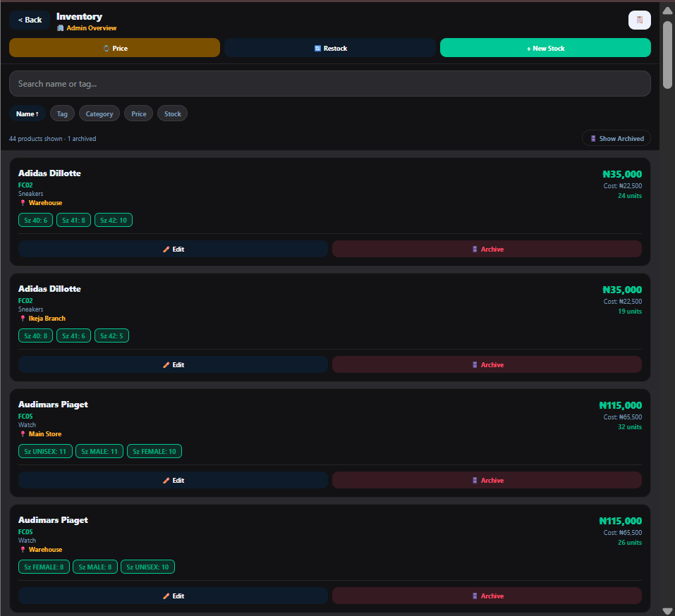Click scrollbar down arrow
This screenshot has height=616, width=675.
point(667,611)
